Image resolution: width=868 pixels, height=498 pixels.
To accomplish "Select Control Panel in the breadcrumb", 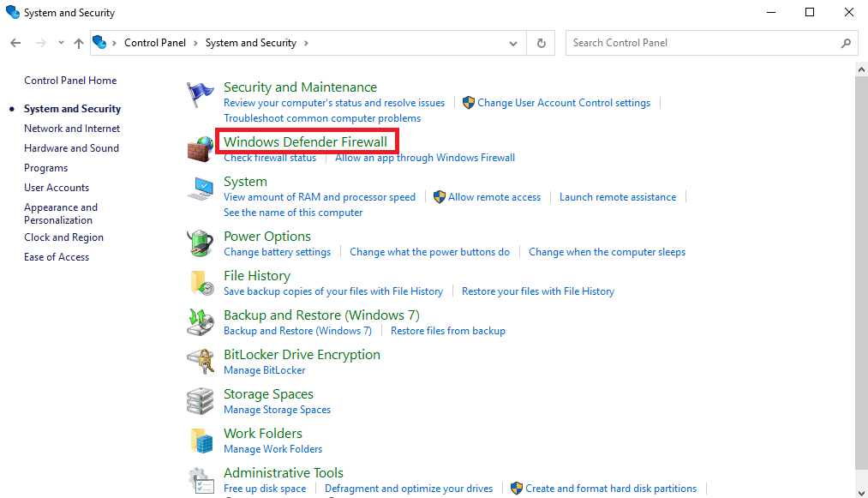I will point(155,43).
